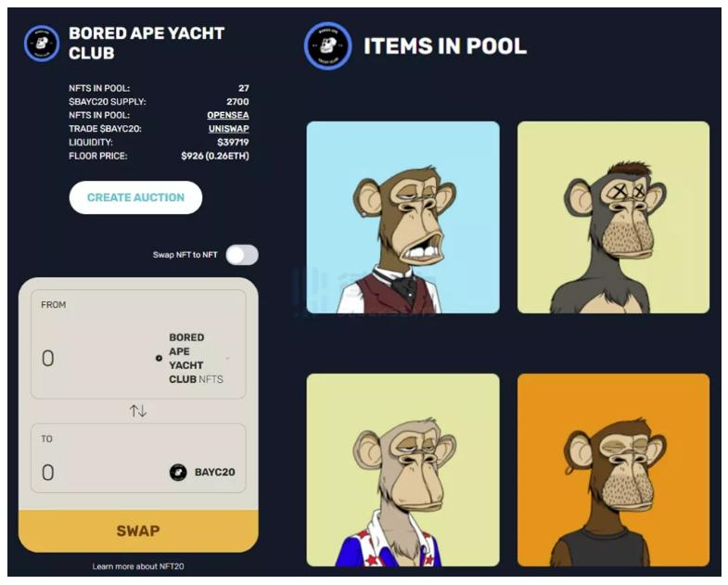Open the UNISWAP trade link
Screen dimensions: 728x585
tap(229, 129)
